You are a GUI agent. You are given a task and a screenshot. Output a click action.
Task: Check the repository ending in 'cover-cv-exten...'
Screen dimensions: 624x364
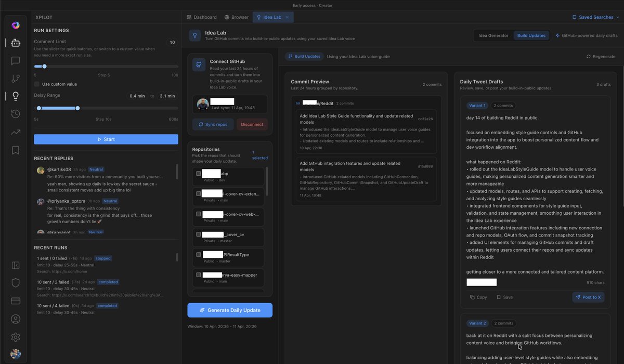click(199, 193)
